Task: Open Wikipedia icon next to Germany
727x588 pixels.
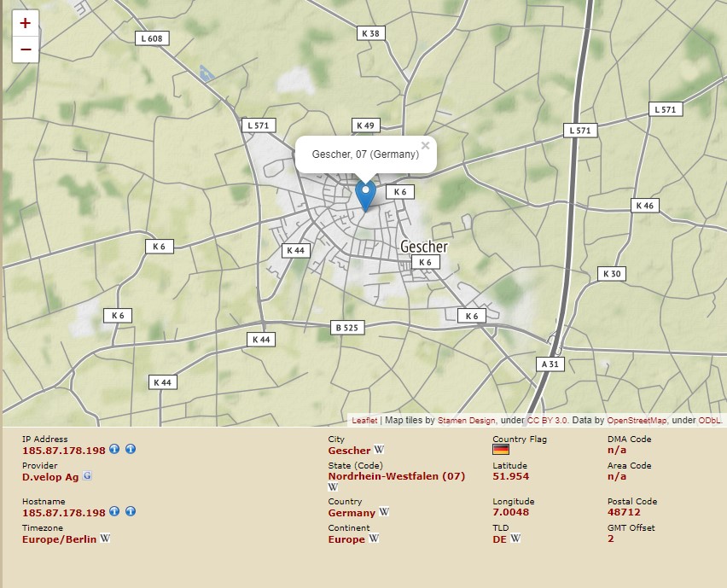Action: (384, 513)
